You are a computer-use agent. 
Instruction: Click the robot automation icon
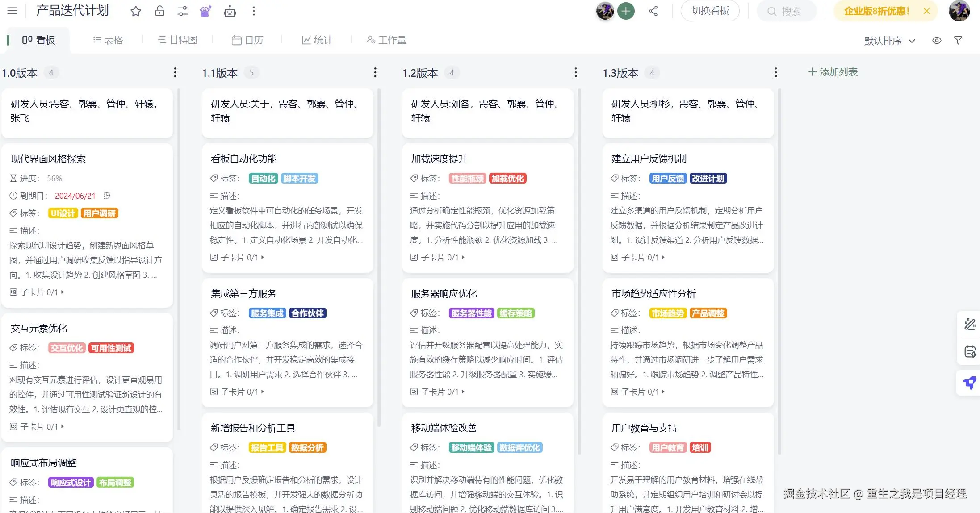(x=230, y=11)
